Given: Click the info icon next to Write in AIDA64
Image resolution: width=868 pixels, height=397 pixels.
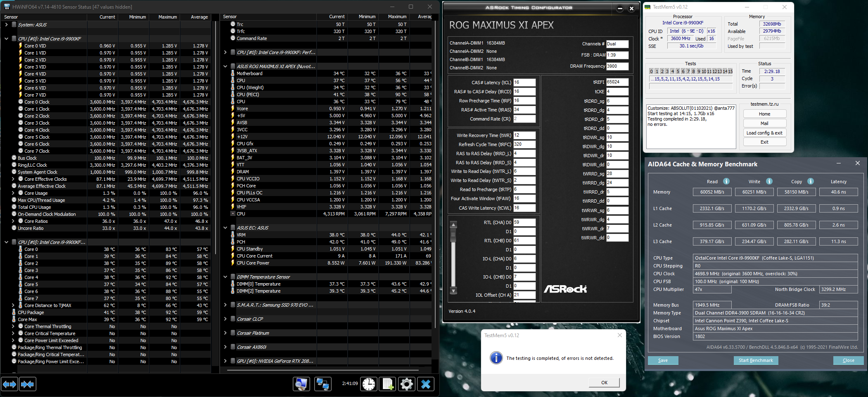Looking at the screenshot, I should [x=769, y=181].
